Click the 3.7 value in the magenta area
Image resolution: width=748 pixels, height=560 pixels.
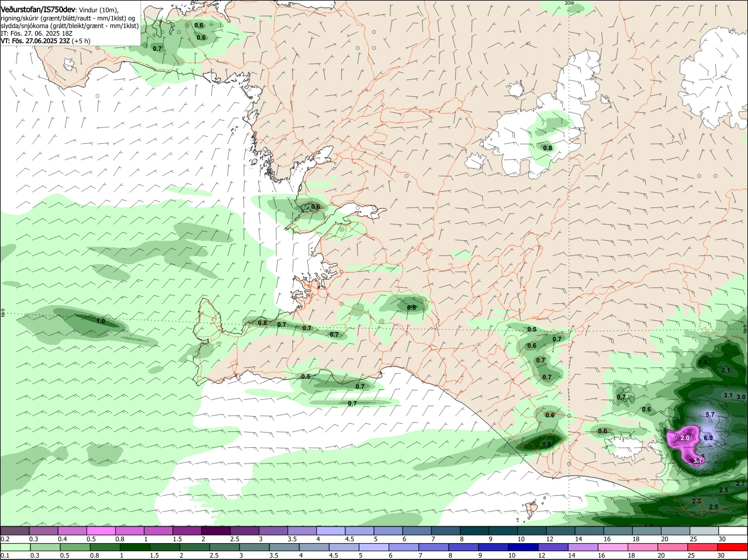pos(697,461)
